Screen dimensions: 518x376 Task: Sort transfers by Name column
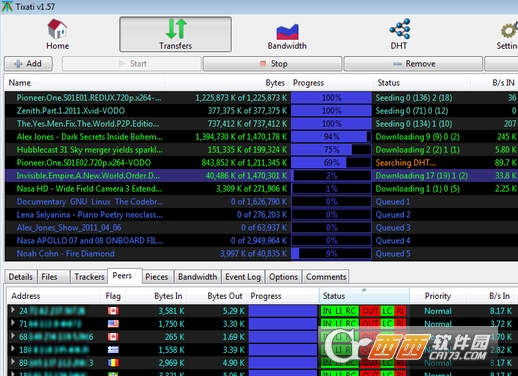[85, 83]
